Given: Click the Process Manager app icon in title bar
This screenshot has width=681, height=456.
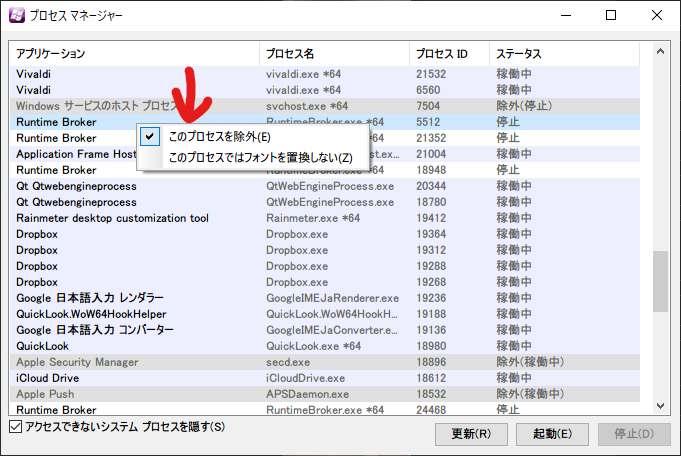Looking at the screenshot, I should point(17,16).
